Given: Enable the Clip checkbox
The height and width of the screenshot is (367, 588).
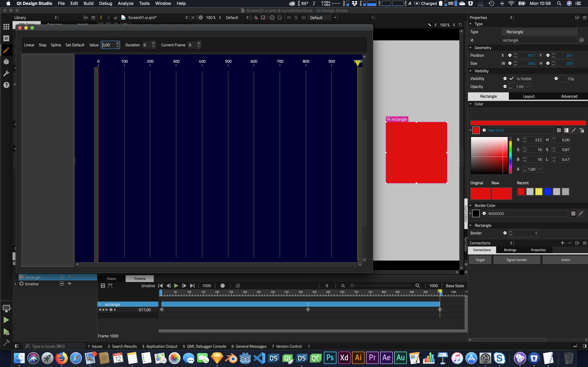Looking at the screenshot, I should click(562, 79).
